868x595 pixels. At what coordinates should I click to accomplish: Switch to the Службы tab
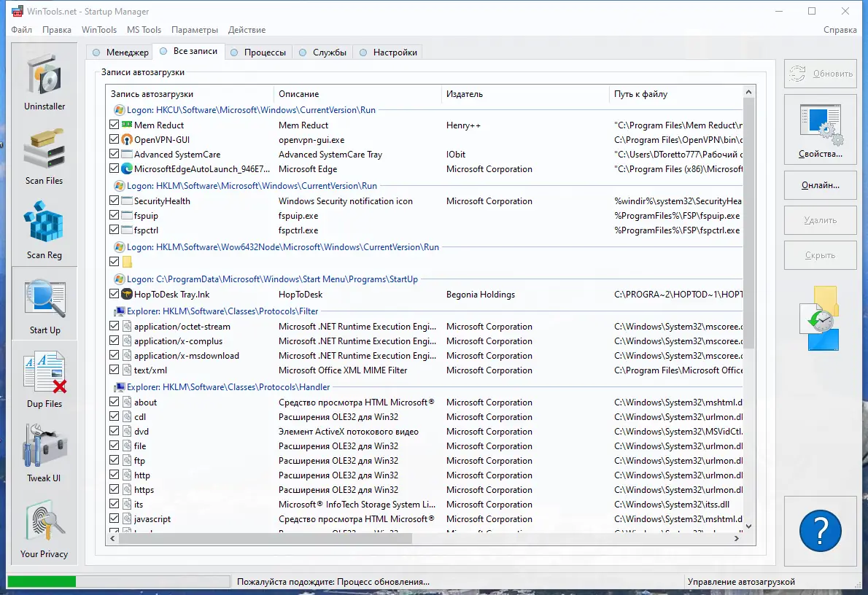point(322,52)
